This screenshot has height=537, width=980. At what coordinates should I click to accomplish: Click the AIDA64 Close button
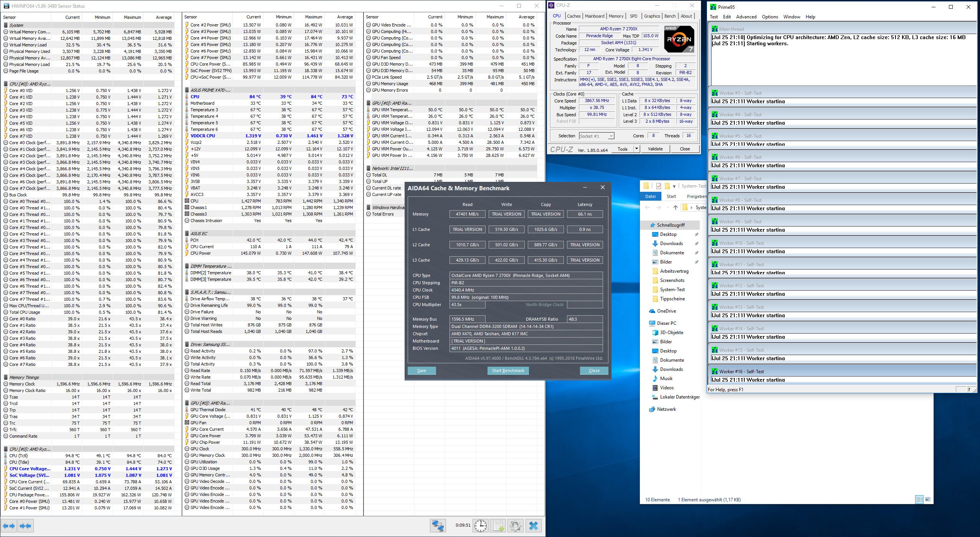(x=594, y=371)
